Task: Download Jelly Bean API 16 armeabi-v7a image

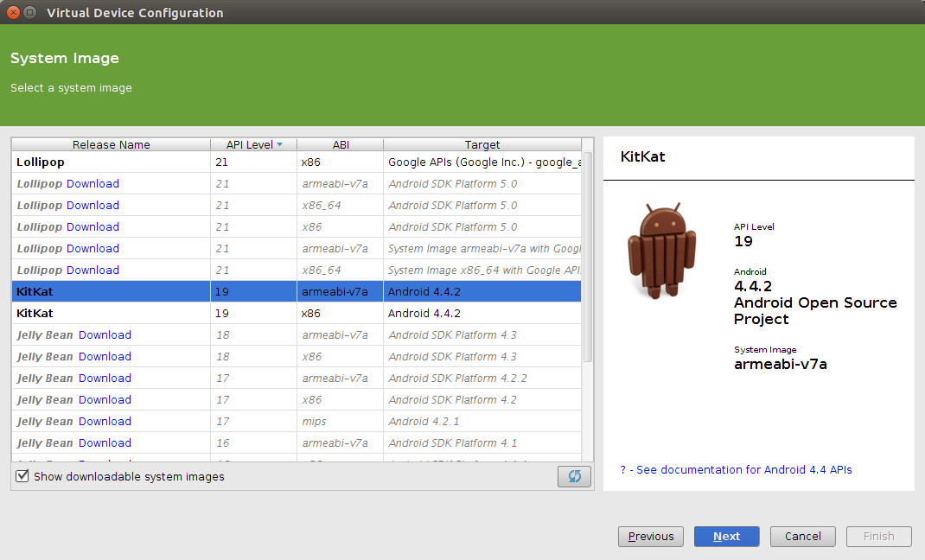Action: pyautogui.click(x=105, y=442)
